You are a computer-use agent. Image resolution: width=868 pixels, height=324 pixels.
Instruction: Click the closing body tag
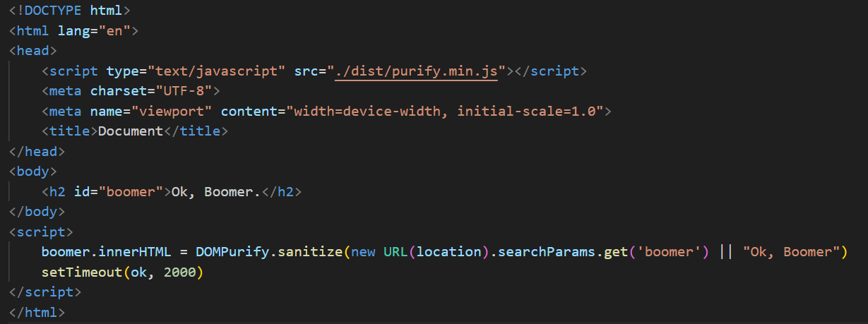(37, 212)
